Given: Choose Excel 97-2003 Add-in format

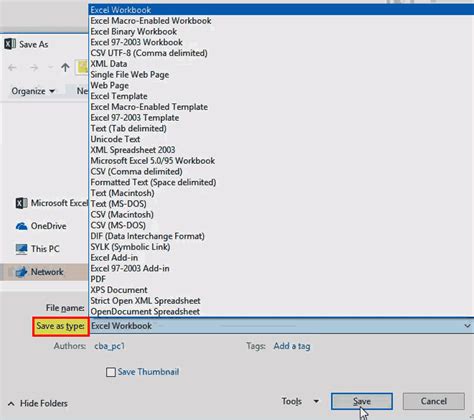Looking at the screenshot, I should tap(281, 268).
